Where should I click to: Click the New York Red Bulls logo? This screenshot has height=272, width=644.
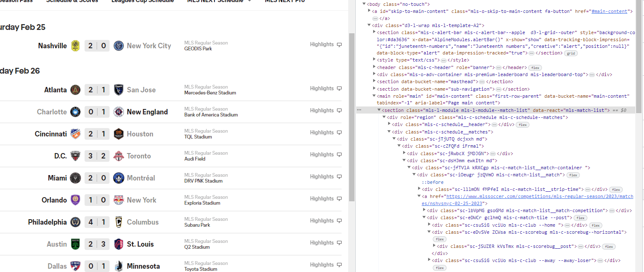(119, 200)
